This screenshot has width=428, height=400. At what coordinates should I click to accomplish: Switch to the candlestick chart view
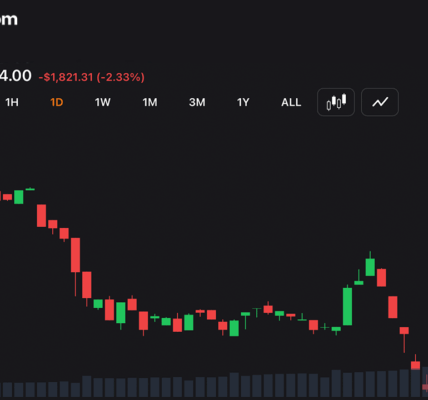336,102
